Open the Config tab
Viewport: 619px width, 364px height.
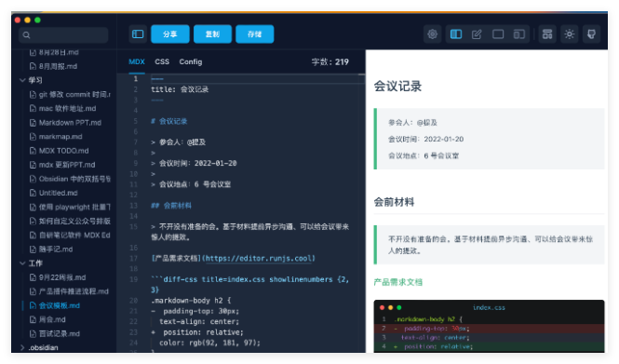tap(191, 61)
